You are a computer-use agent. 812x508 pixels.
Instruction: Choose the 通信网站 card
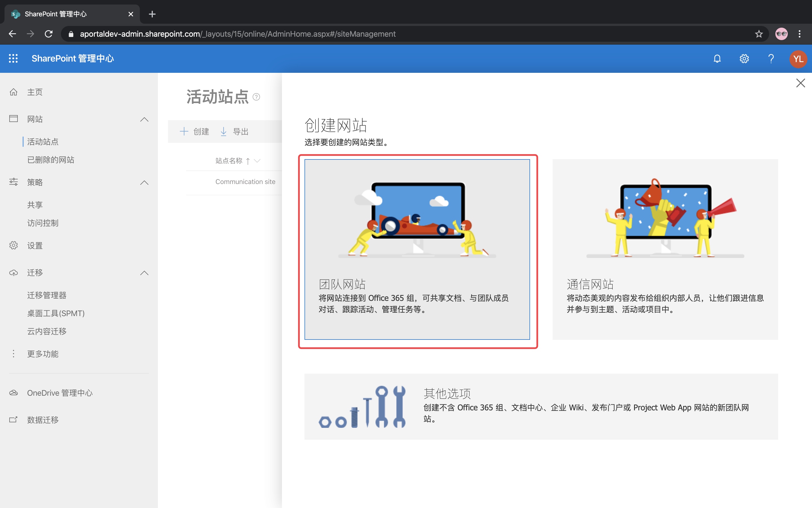pyautogui.click(x=665, y=250)
